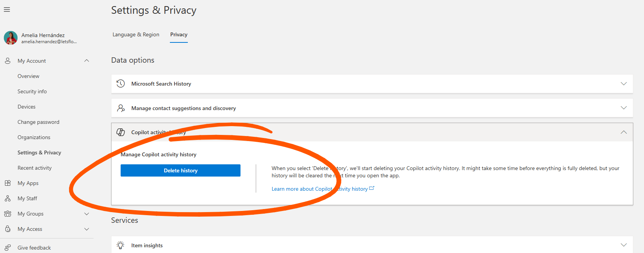644x253 pixels.
Task: Expand Microsoft Search History chevron
Action: 624,84
